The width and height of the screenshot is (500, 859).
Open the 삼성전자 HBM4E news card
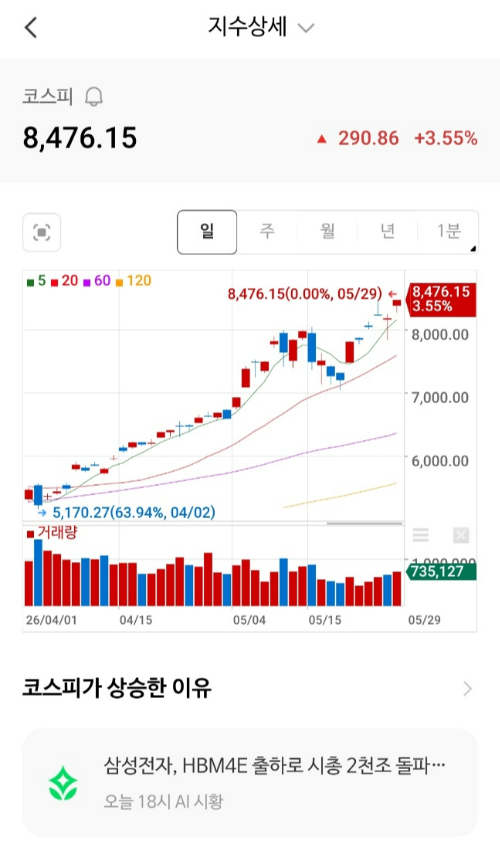[x=250, y=782]
